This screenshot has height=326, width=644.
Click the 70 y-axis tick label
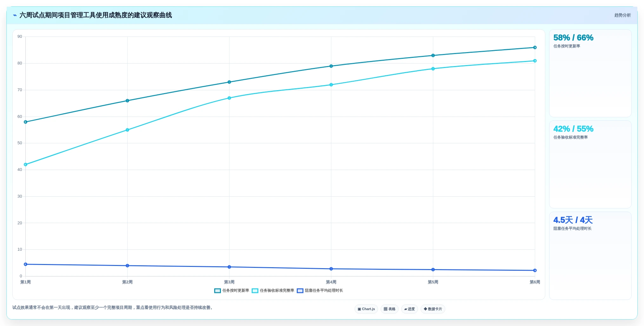20,90
